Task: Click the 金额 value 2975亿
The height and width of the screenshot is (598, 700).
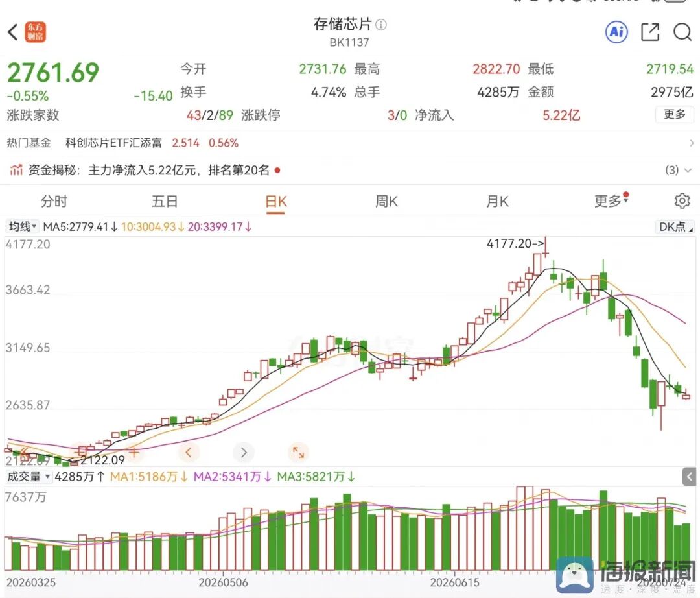Action: click(672, 92)
